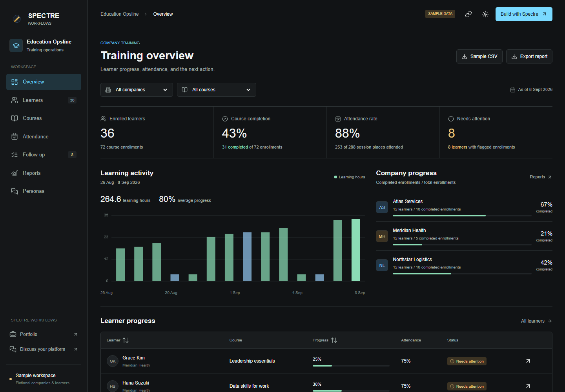Click the Attendance rate calendar icon
The width and height of the screenshot is (565, 392).
[x=338, y=119]
